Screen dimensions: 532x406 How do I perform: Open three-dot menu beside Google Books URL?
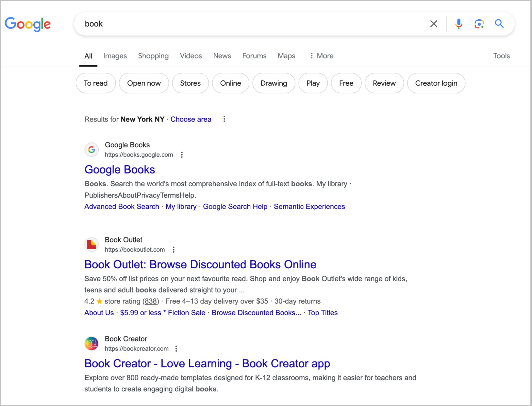pyautogui.click(x=182, y=155)
